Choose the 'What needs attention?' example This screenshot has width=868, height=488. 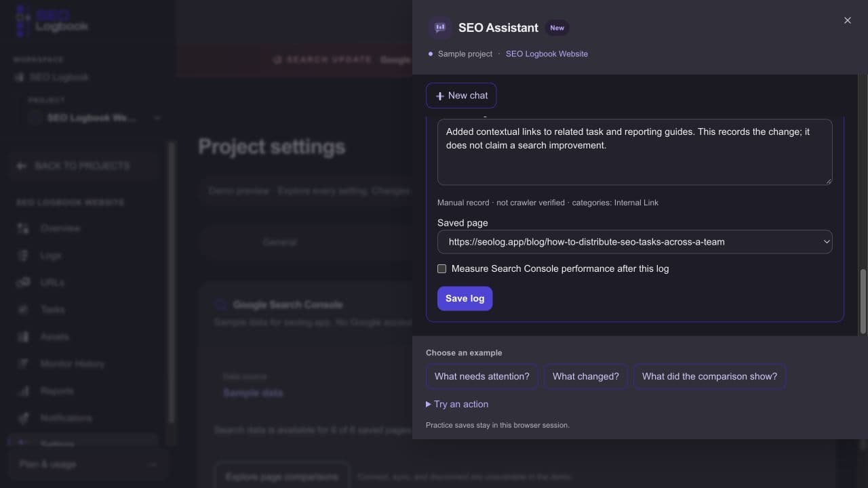(482, 376)
